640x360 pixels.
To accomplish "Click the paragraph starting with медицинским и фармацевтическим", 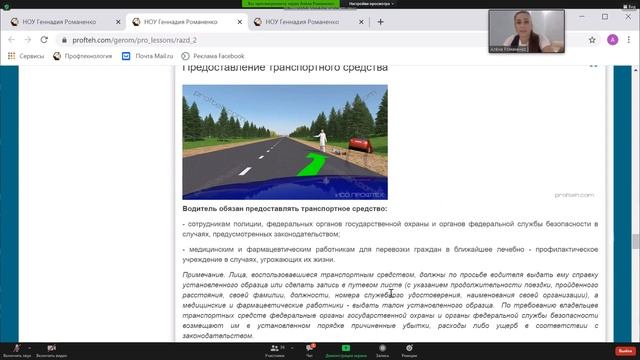I will (390, 254).
